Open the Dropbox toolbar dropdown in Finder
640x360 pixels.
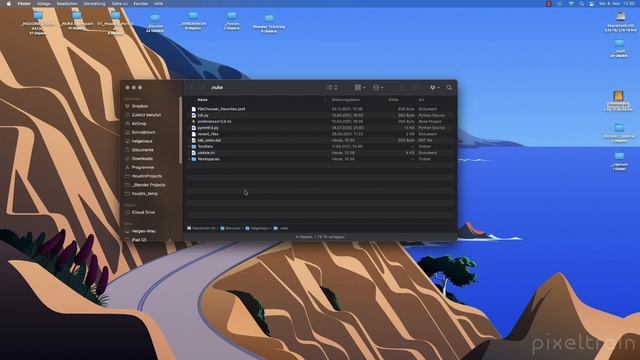point(434,87)
